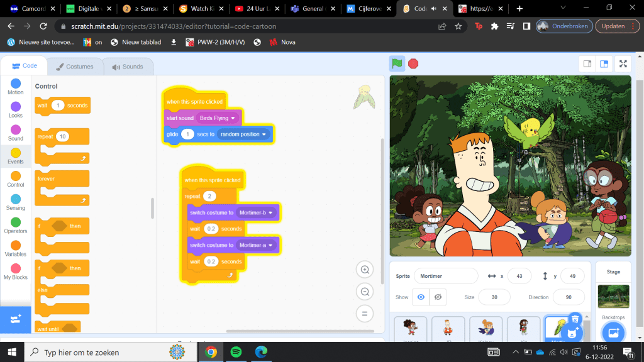Screen dimensions: 644x362
Task: Enter full screen stage mode
Action: point(623,63)
